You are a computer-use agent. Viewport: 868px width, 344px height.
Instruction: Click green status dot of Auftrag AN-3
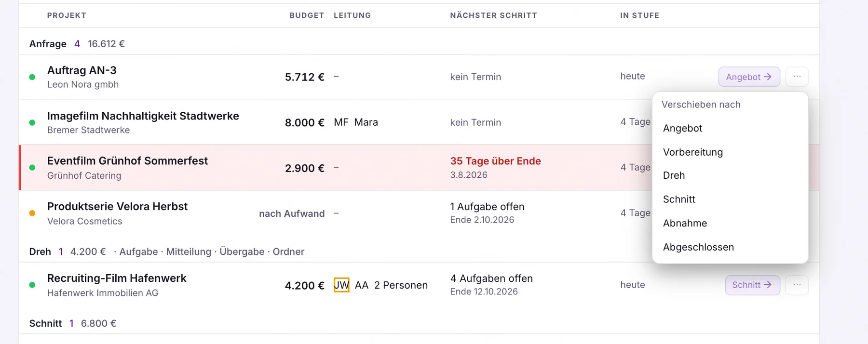click(x=32, y=77)
